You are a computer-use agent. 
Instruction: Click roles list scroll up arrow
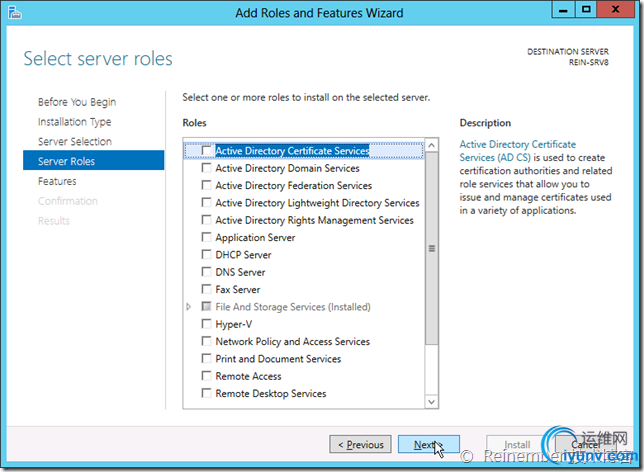pyautogui.click(x=431, y=145)
